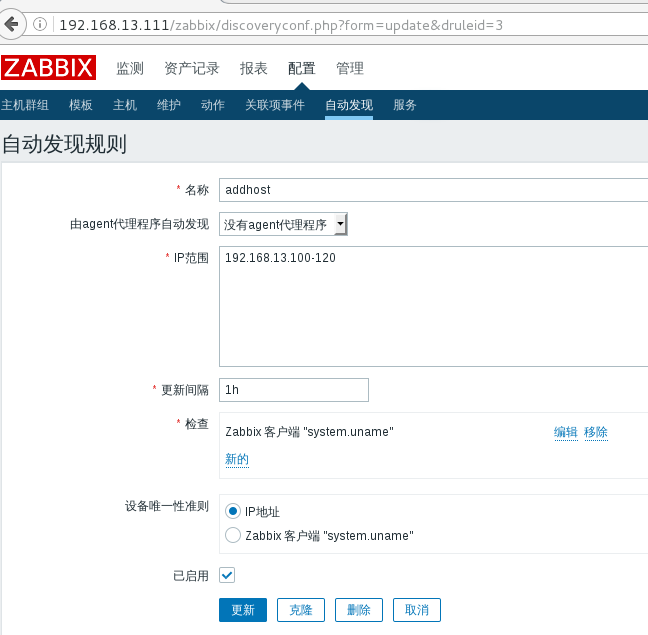This screenshot has height=635, width=648.
Task: Click the 取消 button
Action: coord(417,610)
